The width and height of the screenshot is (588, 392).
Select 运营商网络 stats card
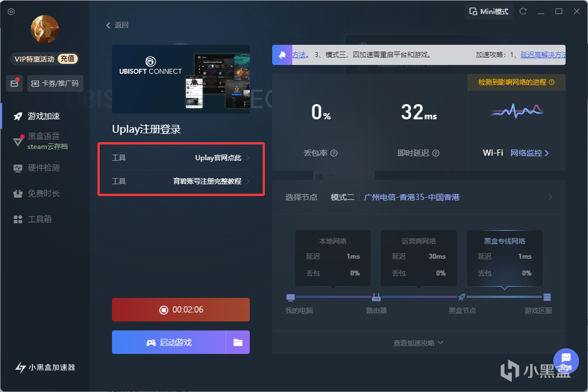[x=419, y=258]
